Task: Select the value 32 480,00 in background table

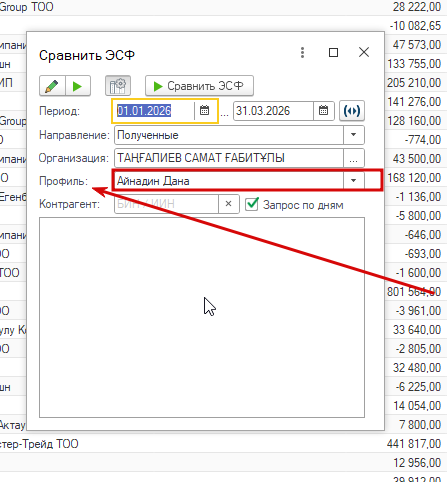Action: point(417,368)
